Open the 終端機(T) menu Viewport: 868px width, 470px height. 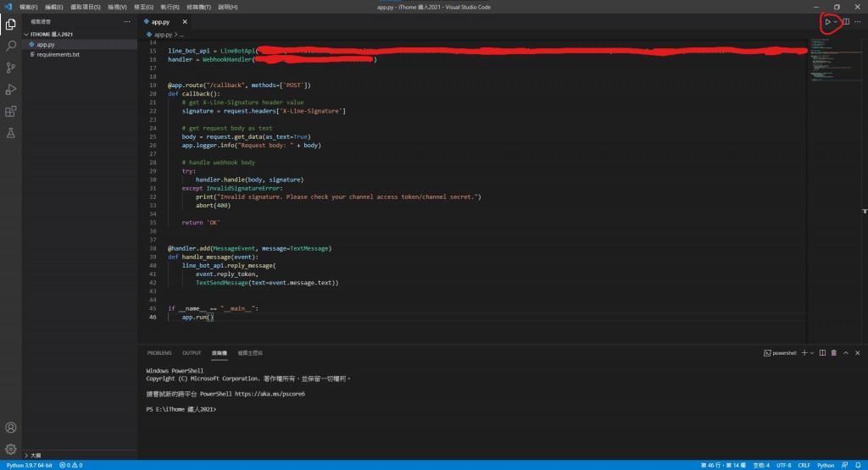(198, 7)
